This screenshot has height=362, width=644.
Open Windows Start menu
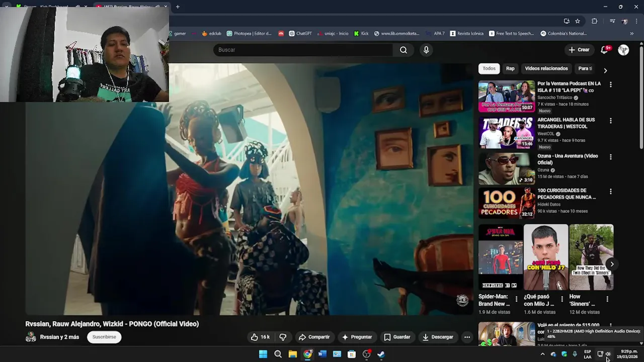(x=263, y=354)
